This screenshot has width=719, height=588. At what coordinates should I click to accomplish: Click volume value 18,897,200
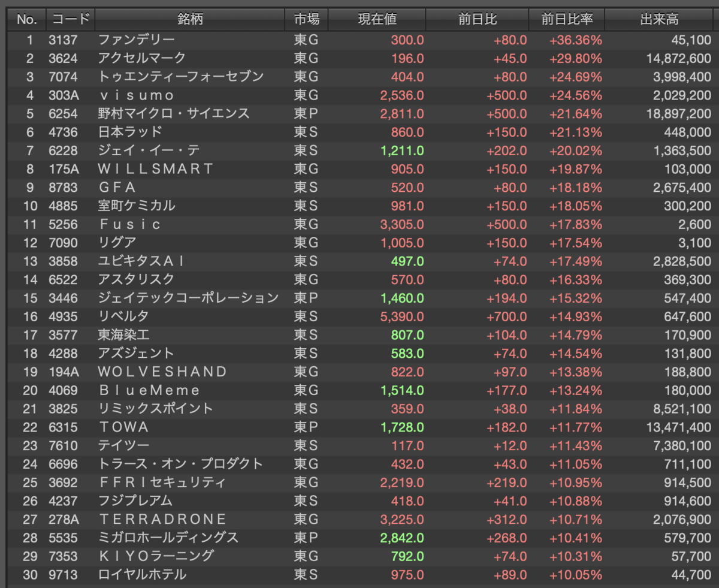[x=679, y=113]
